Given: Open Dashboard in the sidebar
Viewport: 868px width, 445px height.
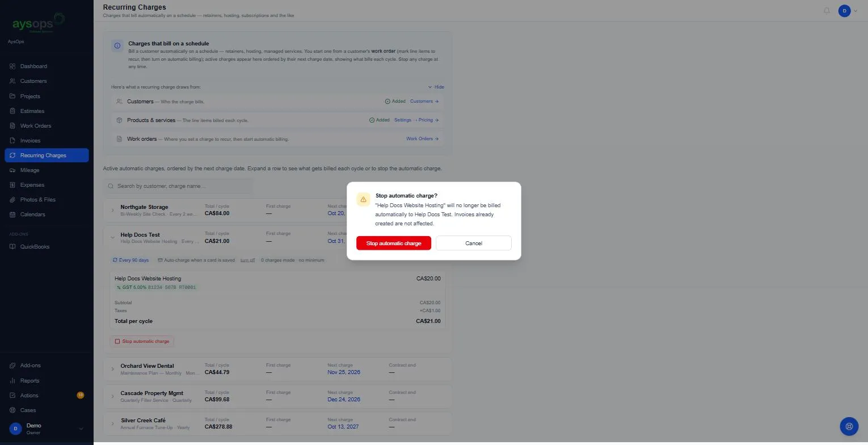Looking at the screenshot, I should [x=47, y=66].
